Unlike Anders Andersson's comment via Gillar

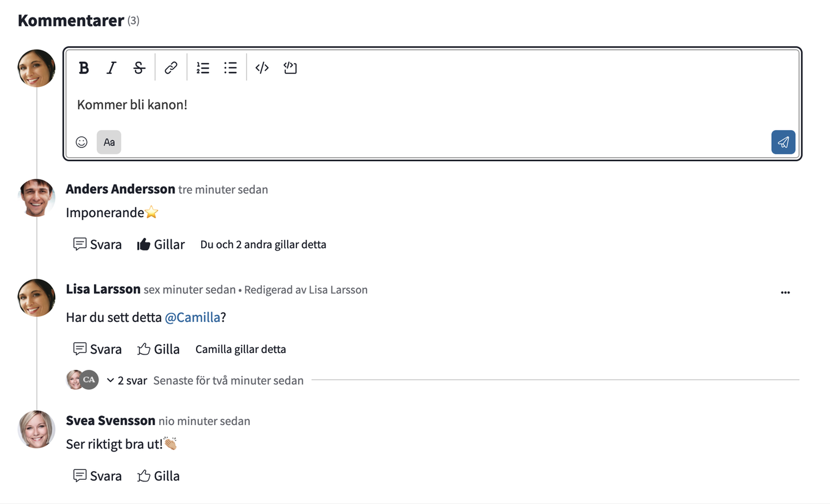click(161, 245)
